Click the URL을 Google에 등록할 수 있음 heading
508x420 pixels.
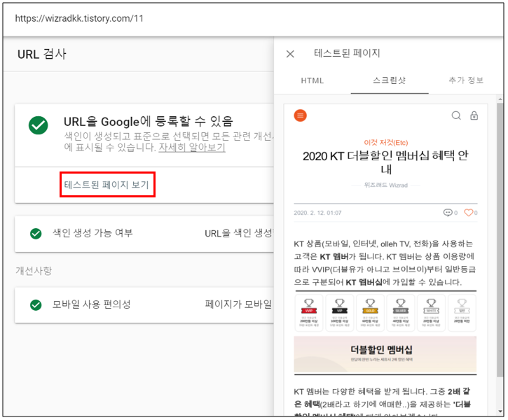coord(149,122)
